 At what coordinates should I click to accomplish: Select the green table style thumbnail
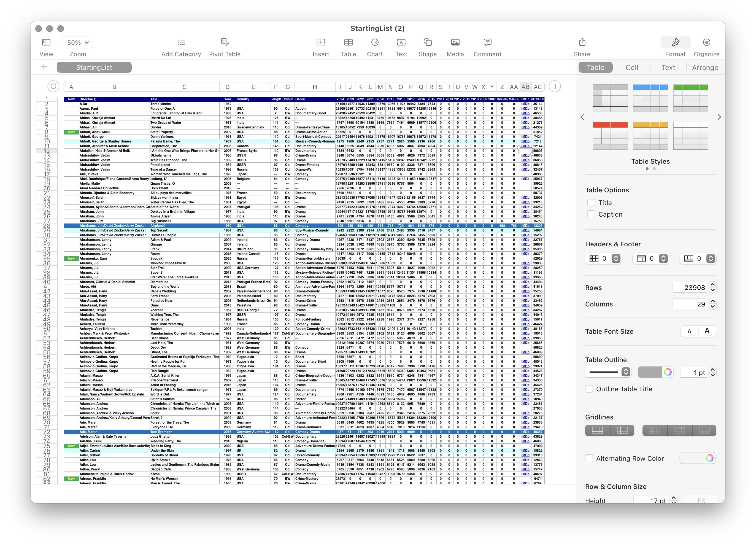coord(690,98)
